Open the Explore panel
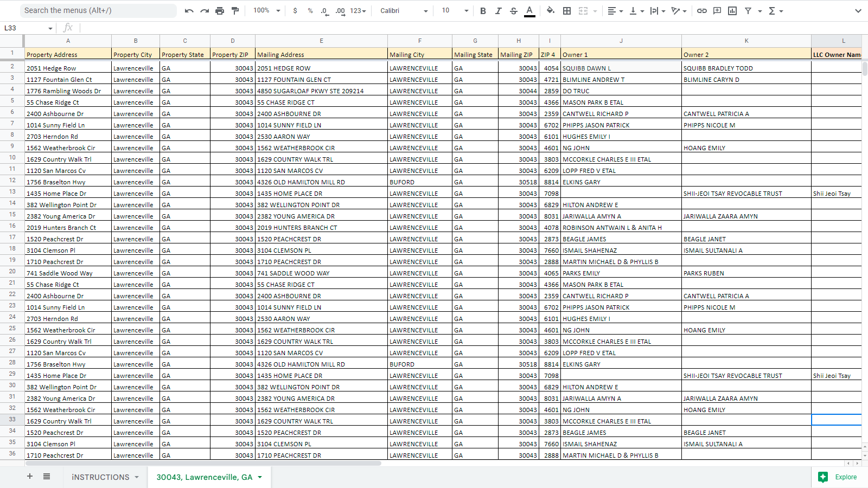The image size is (868, 488). point(838,477)
